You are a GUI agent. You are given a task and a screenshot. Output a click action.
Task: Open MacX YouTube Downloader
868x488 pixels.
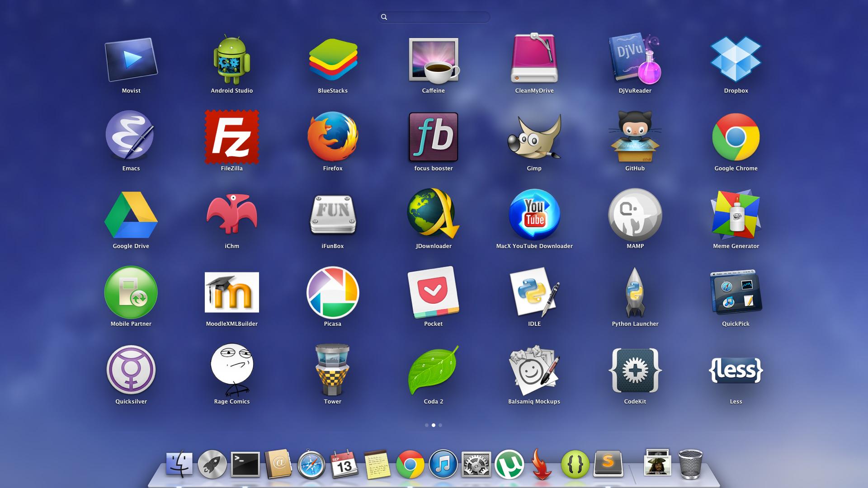click(534, 214)
